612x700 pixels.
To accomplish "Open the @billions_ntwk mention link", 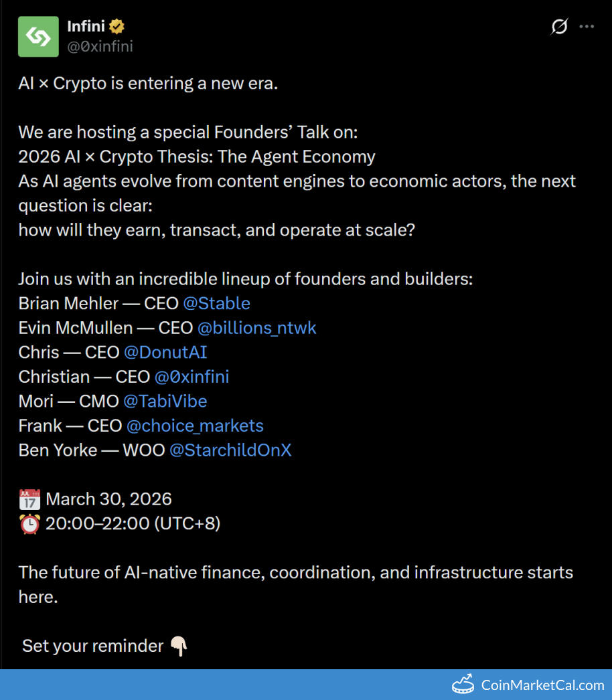I will pos(256,328).
